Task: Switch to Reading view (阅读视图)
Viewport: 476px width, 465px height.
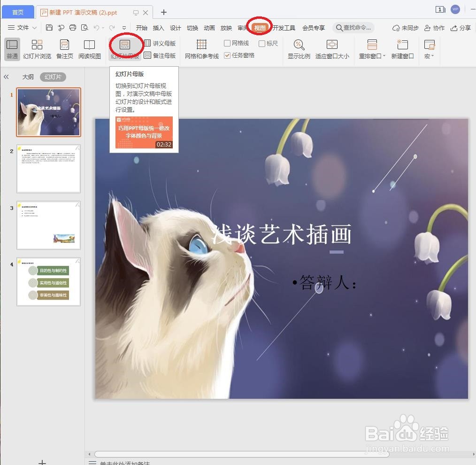Action: (90, 49)
